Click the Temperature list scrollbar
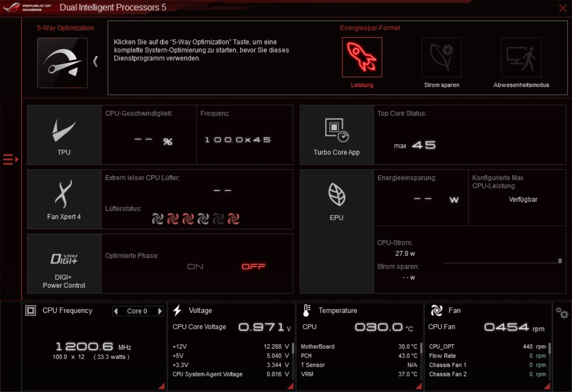572x392 pixels. tap(421, 349)
